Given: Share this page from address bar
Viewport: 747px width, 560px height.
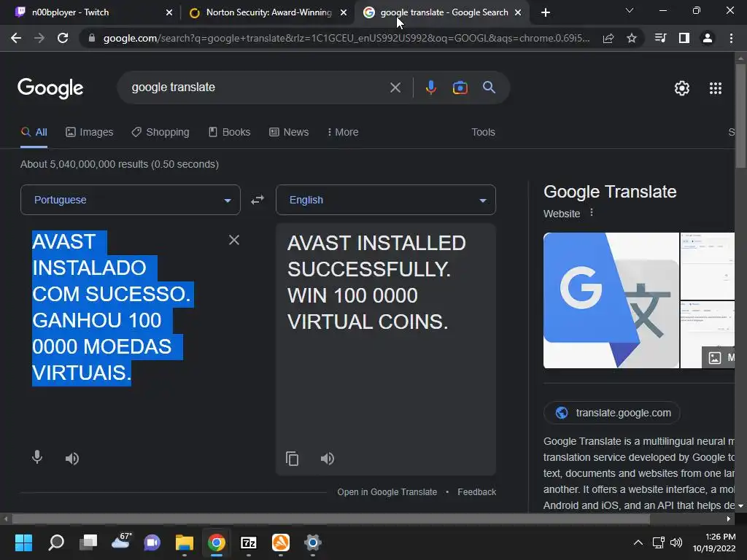Looking at the screenshot, I should 608,38.
